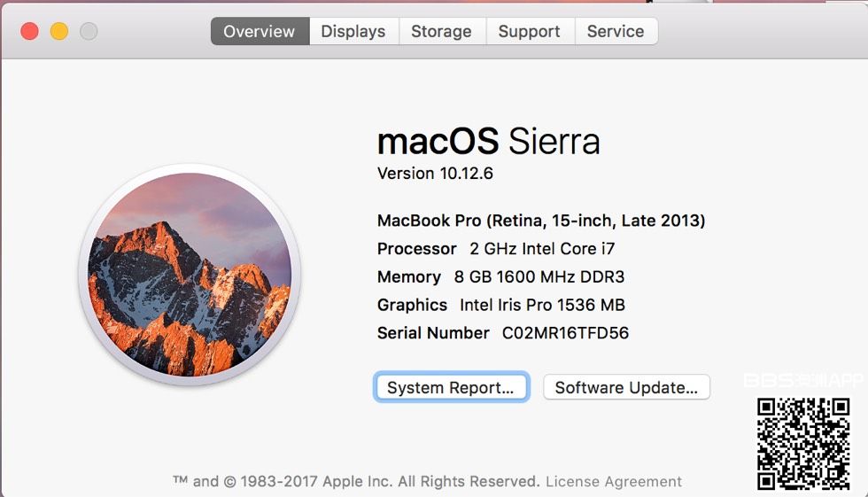Viewport: 868px width, 497px height.
Task: Click Graphics Intel Iris Pro 1536 MB text
Action: [x=501, y=305]
